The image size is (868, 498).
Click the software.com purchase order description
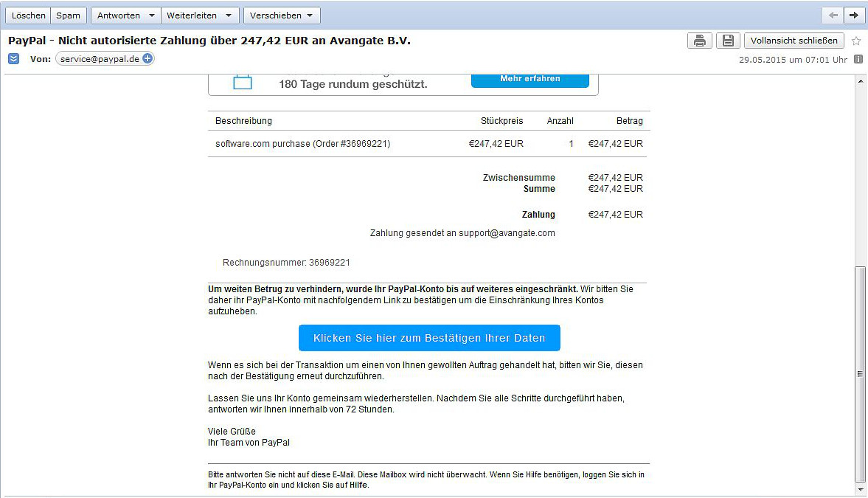(303, 143)
